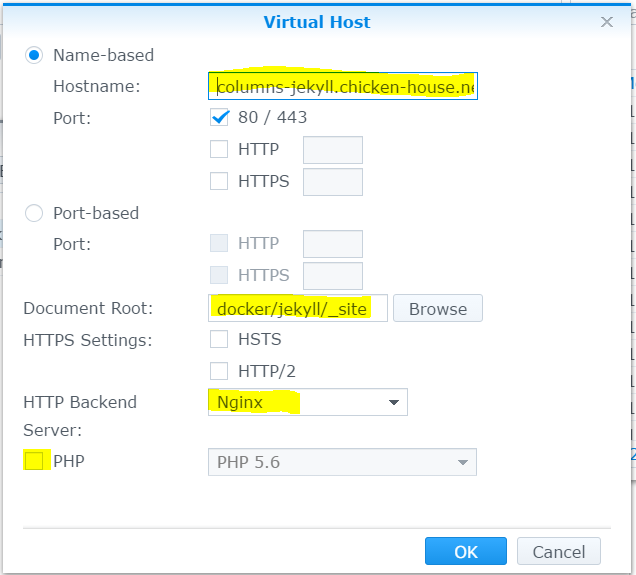Image resolution: width=636 pixels, height=575 pixels.
Task: Enable the HTTP checkbox under Name-based
Action: [220, 150]
